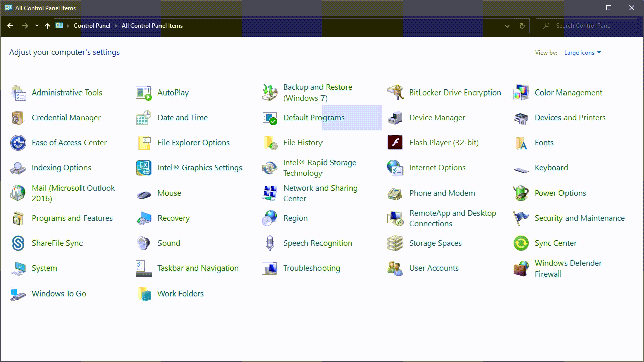
Task: Open the Security and Maintenance link
Action: click(x=580, y=218)
